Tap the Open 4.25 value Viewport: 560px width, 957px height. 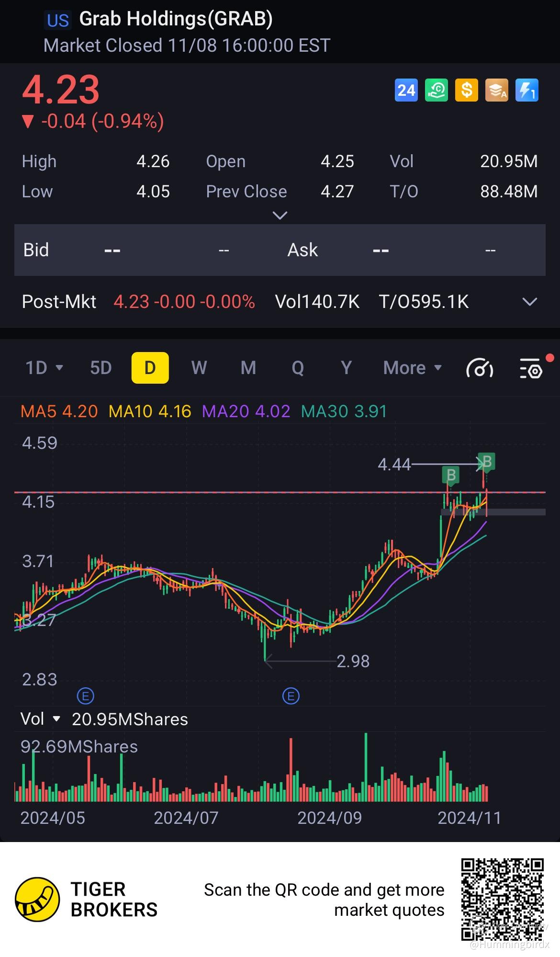pyautogui.click(x=337, y=161)
